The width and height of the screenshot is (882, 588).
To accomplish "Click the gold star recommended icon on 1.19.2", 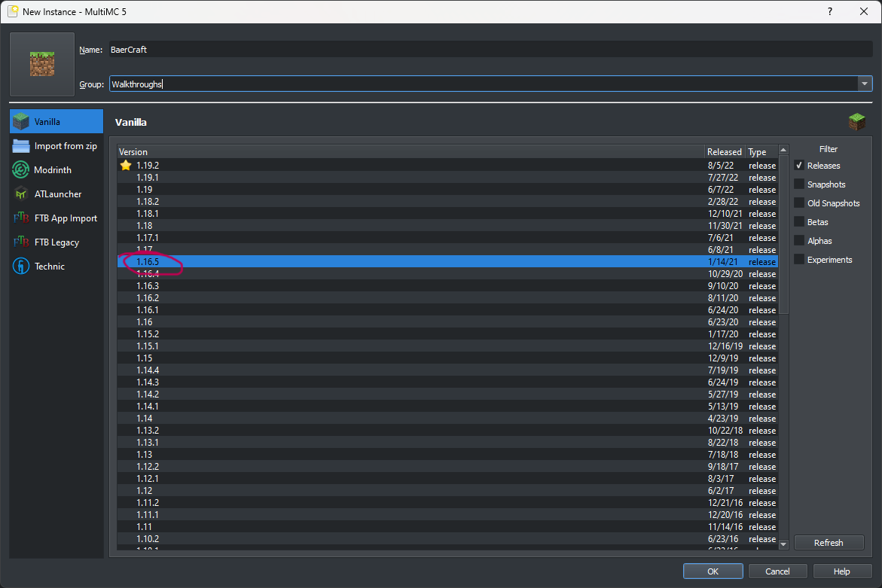I will (126, 166).
